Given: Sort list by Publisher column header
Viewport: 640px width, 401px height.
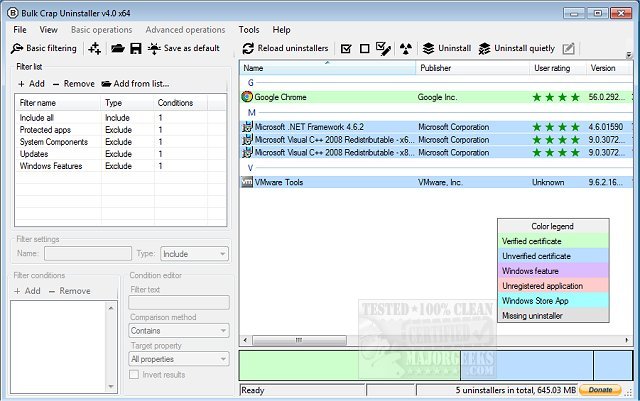Looking at the screenshot, I should pos(473,68).
